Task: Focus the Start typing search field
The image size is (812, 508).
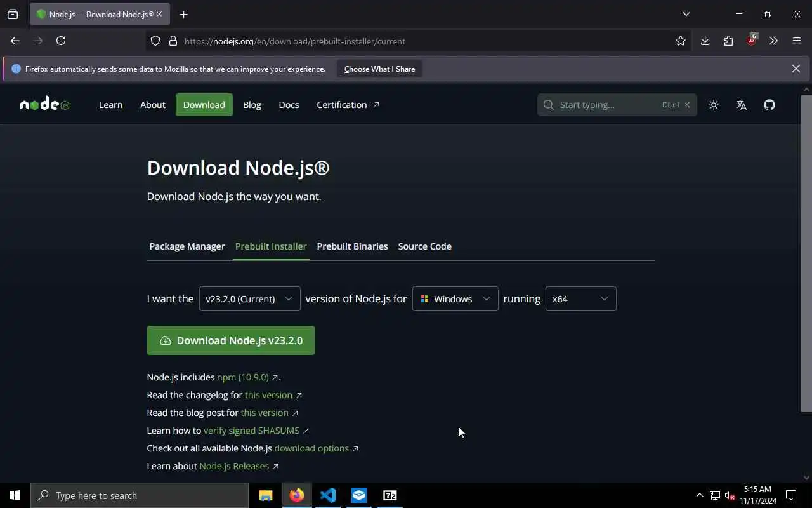Action: 617,105
